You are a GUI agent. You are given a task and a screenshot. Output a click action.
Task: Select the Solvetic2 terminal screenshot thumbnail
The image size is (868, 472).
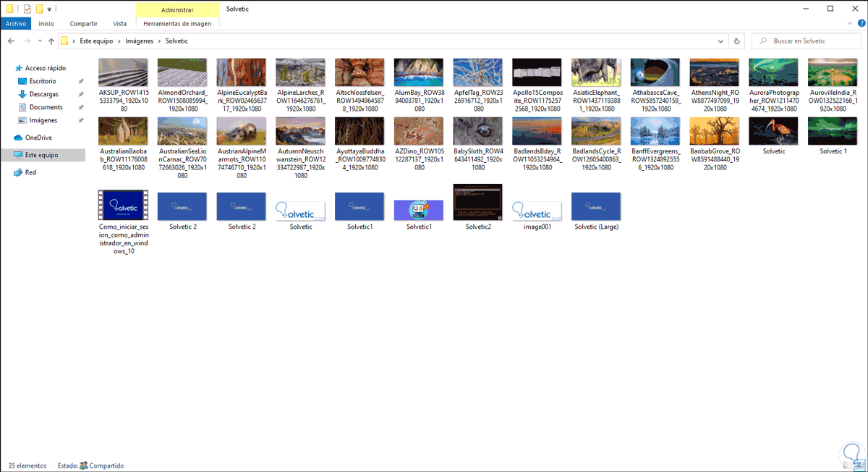pos(478,202)
